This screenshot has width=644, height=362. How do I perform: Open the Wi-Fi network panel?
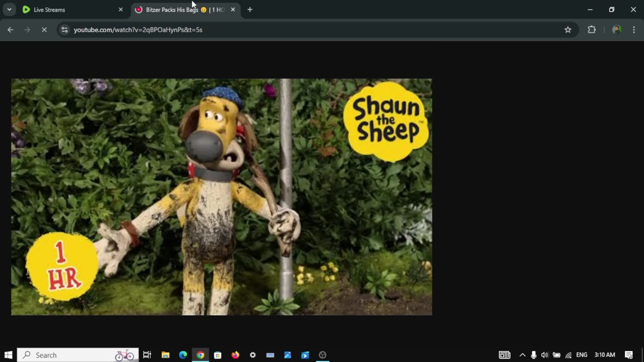[x=569, y=355]
